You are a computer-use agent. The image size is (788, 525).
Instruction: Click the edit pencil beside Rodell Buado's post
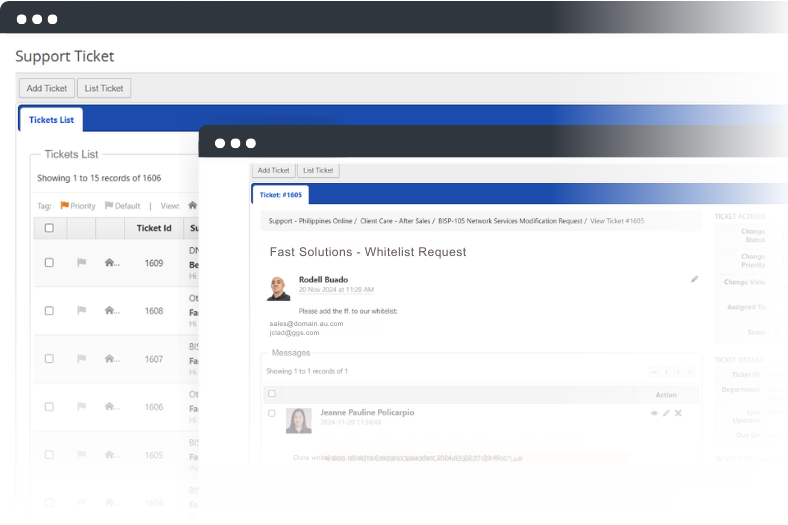694,280
